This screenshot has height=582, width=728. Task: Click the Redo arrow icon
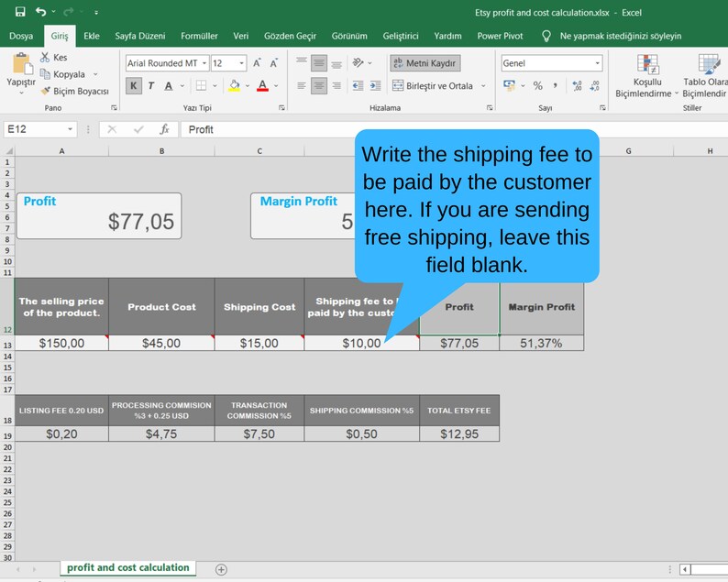click(x=68, y=12)
